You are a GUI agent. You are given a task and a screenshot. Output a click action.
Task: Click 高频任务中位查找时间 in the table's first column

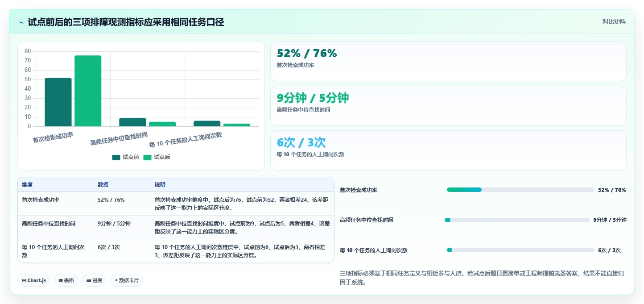click(49, 224)
